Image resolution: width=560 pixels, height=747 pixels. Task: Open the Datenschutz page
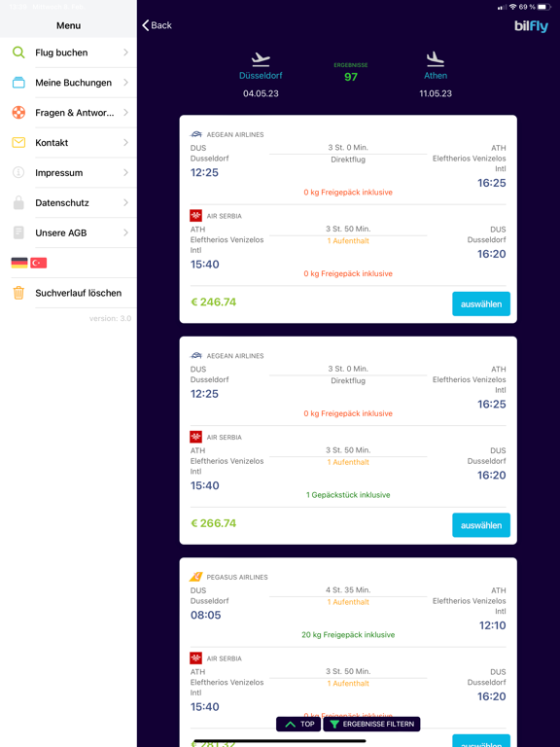(68, 202)
